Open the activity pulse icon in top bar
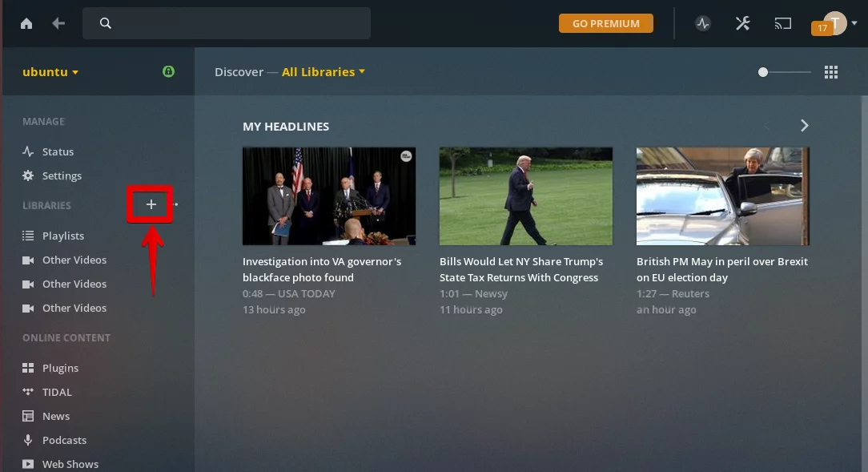The width and height of the screenshot is (868, 472). (703, 23)
